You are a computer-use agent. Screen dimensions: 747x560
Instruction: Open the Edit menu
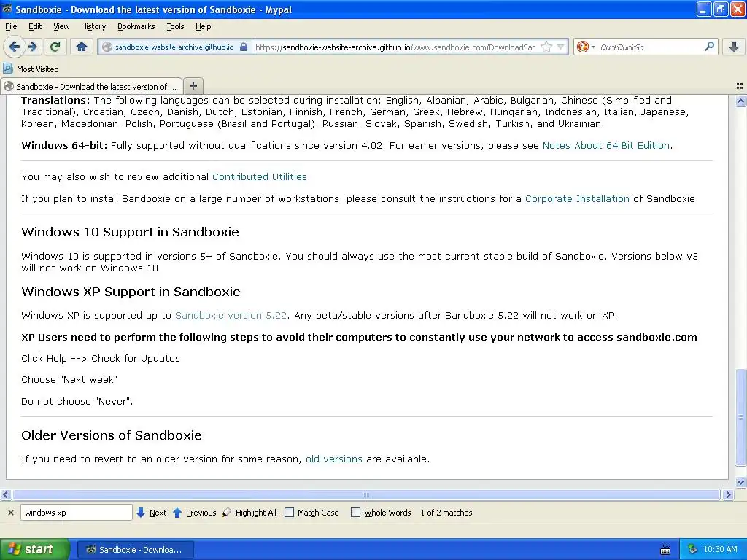click(x=35, y=26)
